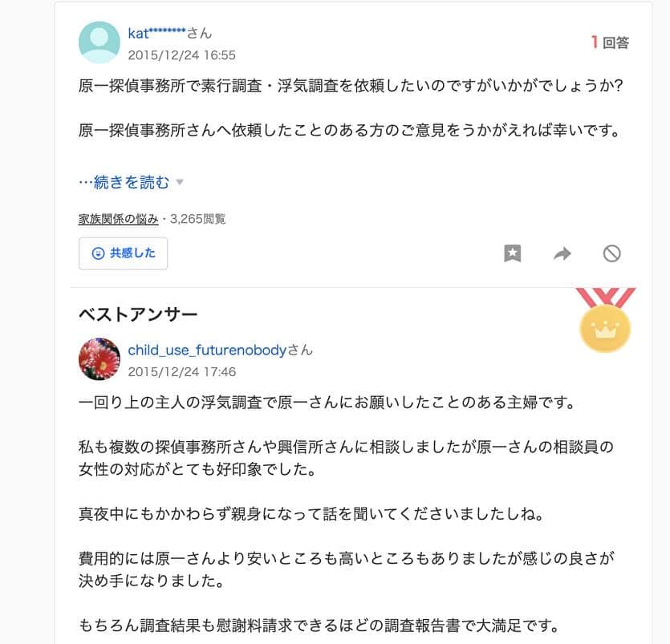
Task: Click the answer timestamp 2015/12/24 17:46
Action: tap(182, 371)
